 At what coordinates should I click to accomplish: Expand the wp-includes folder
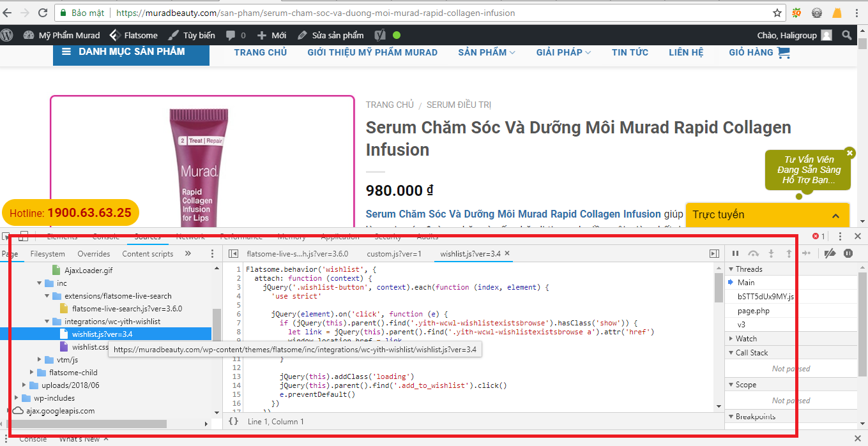[x=17, y=398]
